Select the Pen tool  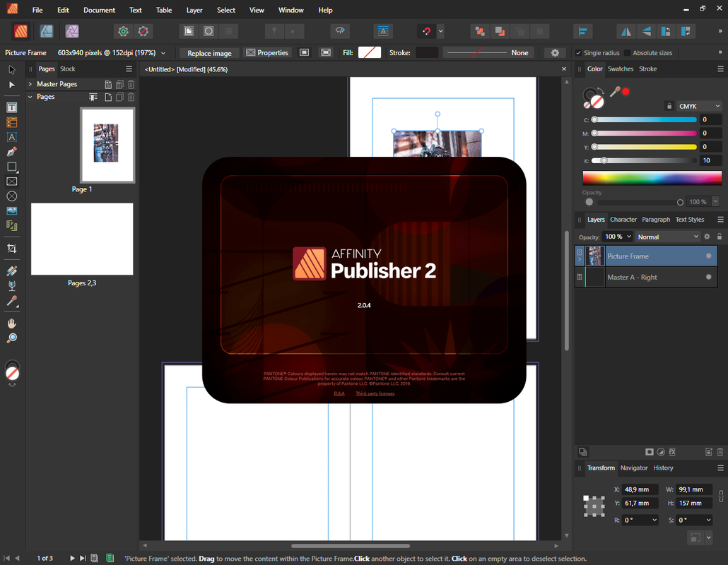pos(11,152)
